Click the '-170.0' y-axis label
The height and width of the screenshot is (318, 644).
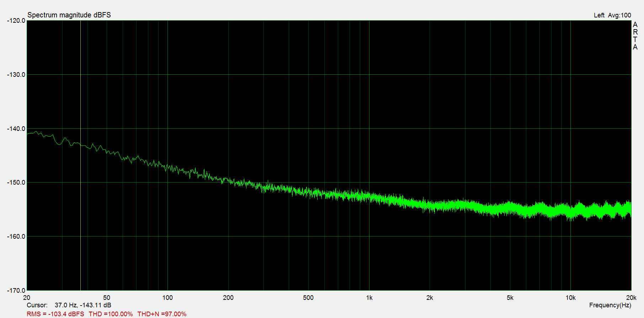coord(16,291)
